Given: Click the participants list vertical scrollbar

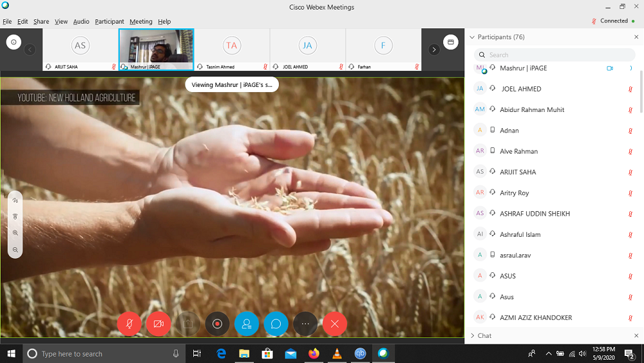Looking at the screenshot, I should pyautogui.click(x=640, y=90).
